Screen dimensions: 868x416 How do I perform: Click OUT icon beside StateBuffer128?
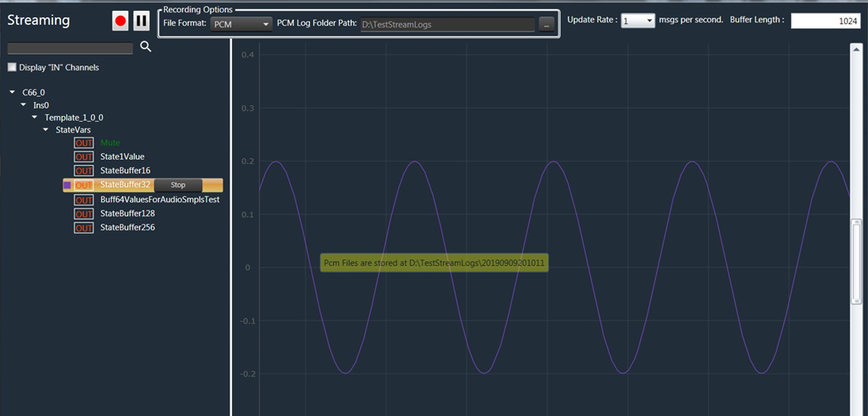84,214
